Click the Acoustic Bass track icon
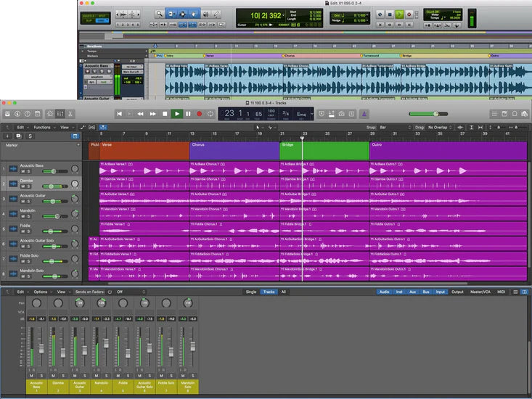 [x=13, y=169]
